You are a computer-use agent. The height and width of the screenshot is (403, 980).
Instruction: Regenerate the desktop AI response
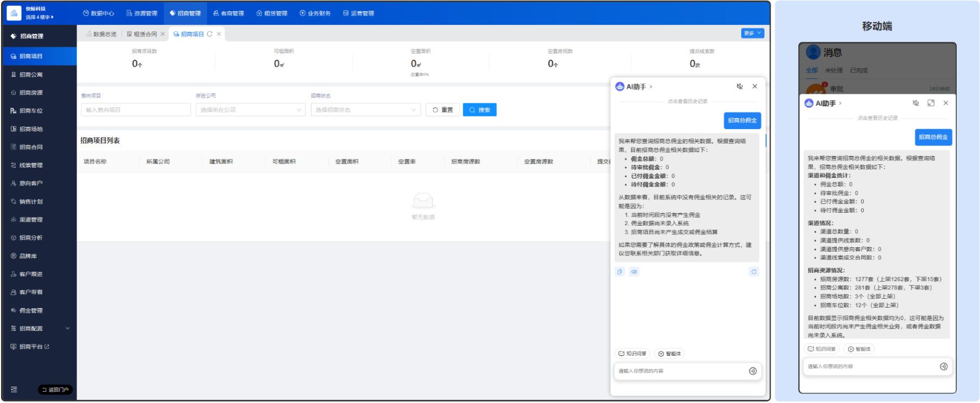(x=754, y=272)
